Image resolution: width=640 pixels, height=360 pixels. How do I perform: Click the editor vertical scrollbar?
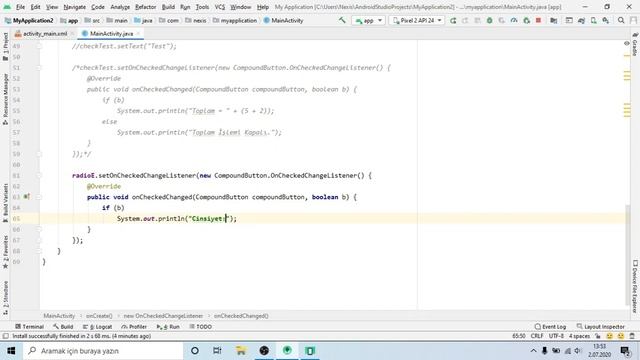point(627,254)
